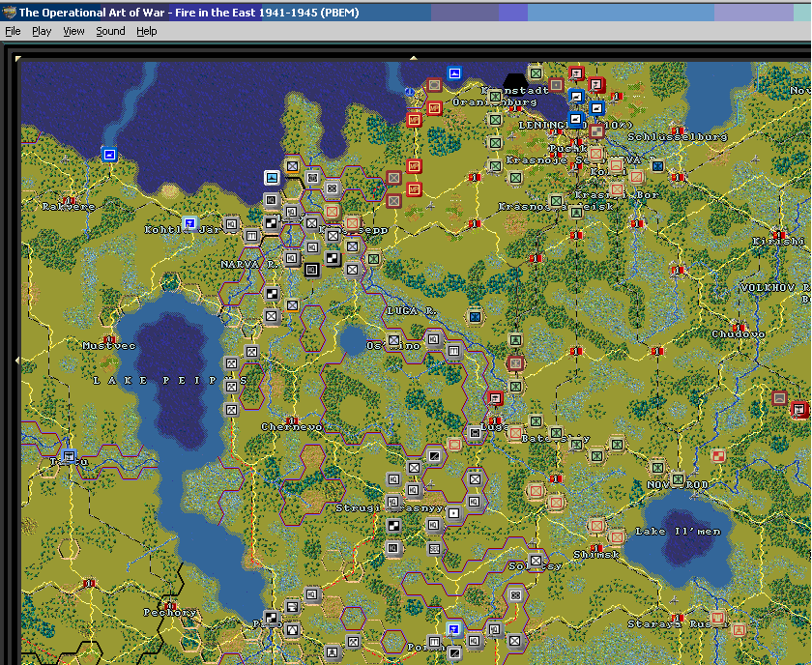812x665 pixels.
Task: Select the red counter on Staraya Russa label
Action: (x=717, y=618)
